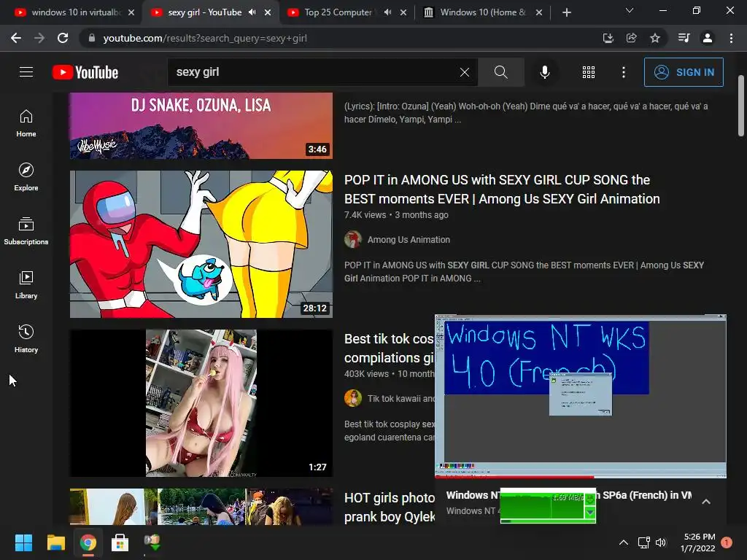
Task: Open the 1:27 tik tok cosplay thumbnail
Action: click(201, 403)
